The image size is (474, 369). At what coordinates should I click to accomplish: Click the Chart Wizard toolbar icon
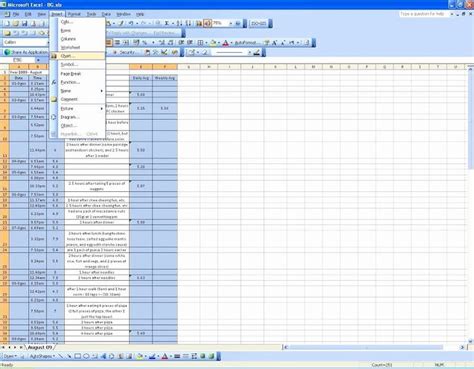click(x=199, y=23)
